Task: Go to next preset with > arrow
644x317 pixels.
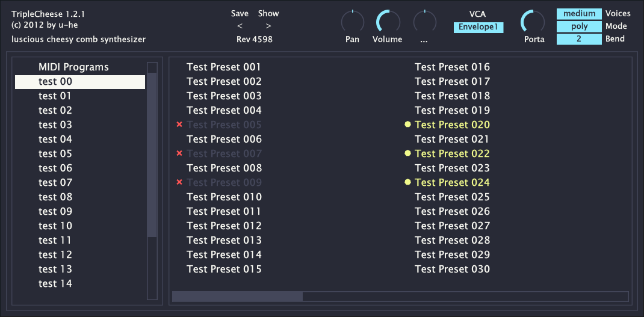Action: click(268, 26)
